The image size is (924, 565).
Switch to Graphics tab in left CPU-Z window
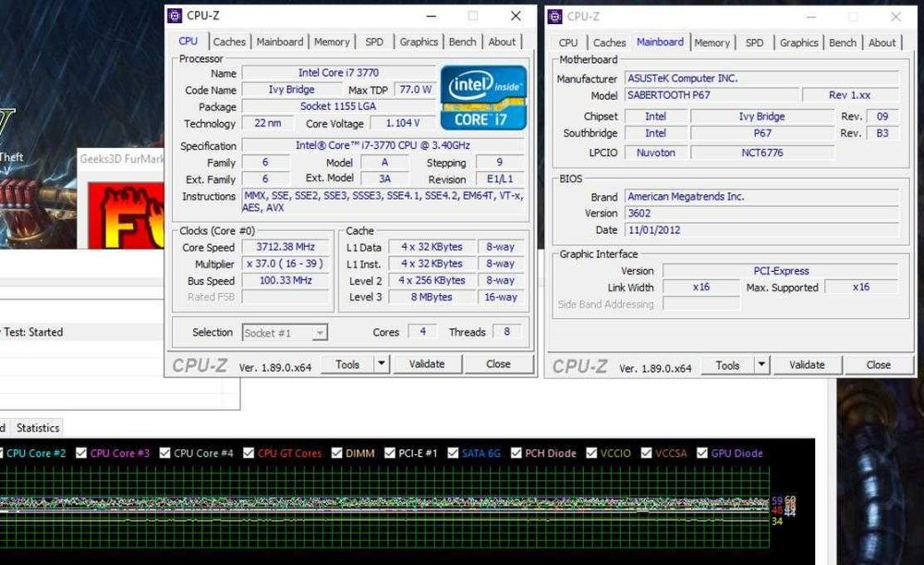[419, 42]
